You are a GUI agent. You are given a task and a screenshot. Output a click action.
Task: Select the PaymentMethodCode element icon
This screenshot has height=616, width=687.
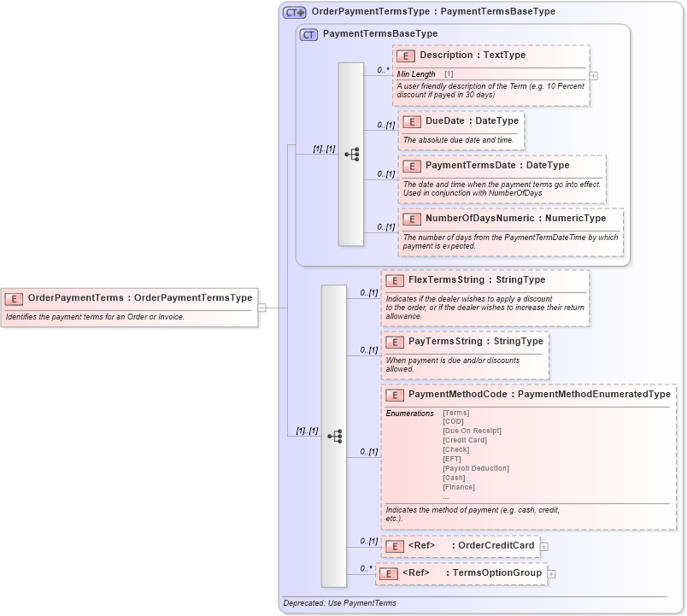click(394, 396)
